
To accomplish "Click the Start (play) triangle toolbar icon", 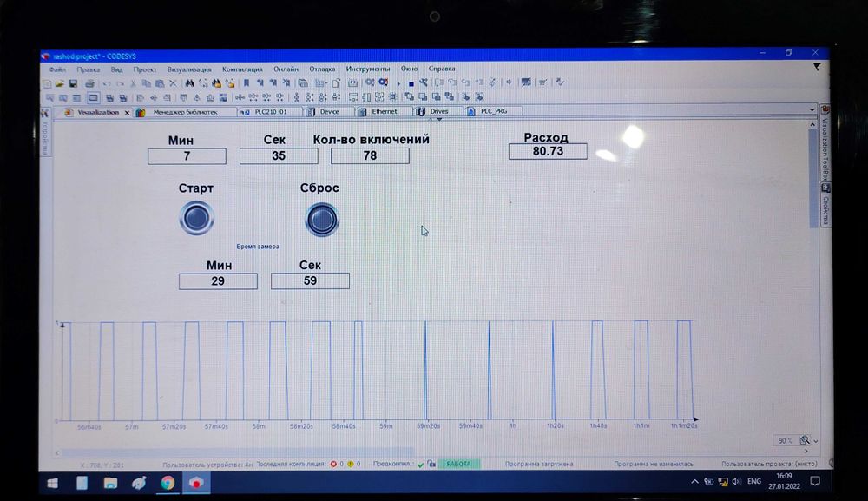I will point(398,83).
